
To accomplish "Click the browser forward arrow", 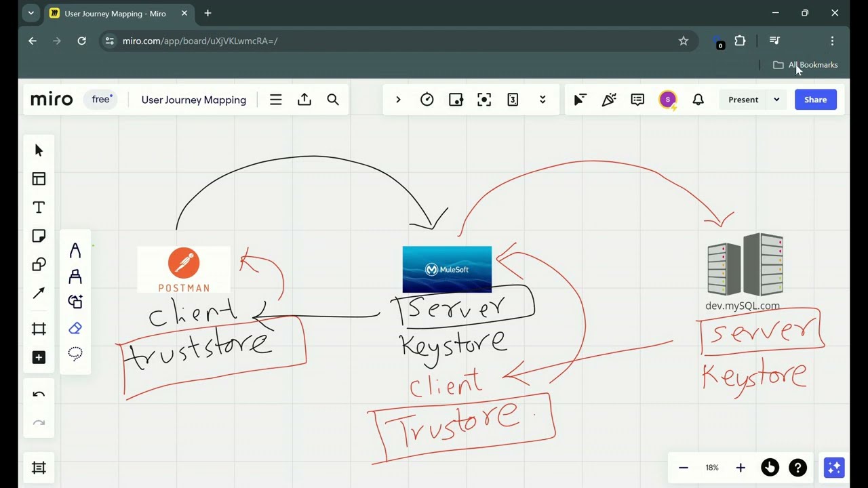I will [57, 41].
